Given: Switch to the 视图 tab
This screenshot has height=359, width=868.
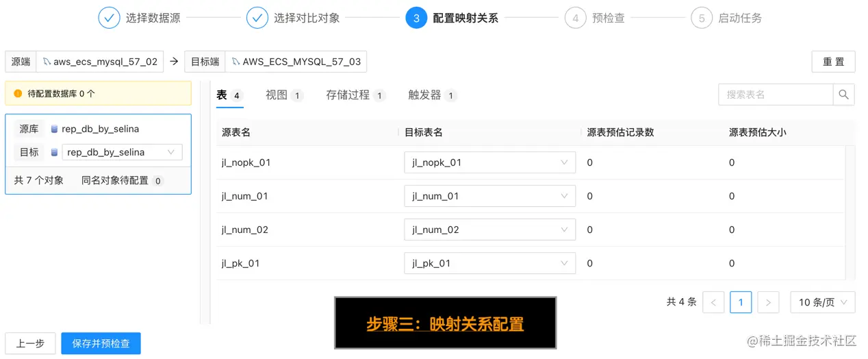Looking at the screenshot, I should 284,95.
